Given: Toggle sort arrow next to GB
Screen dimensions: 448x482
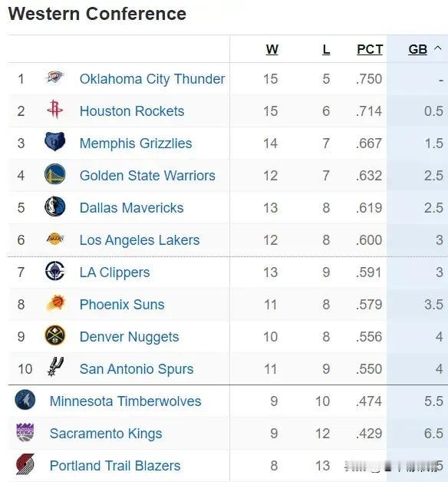Looking at the screenshot, I should [438, 48].
